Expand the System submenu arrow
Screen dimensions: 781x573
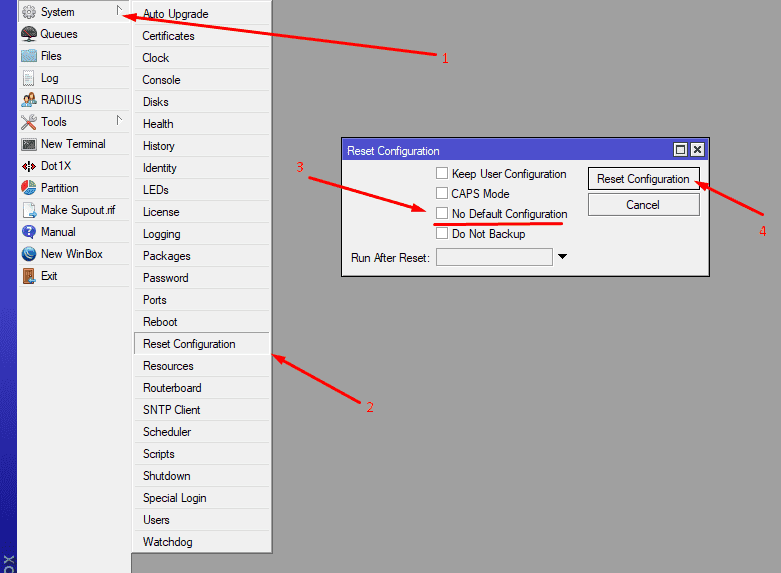[x=119, y=11]
